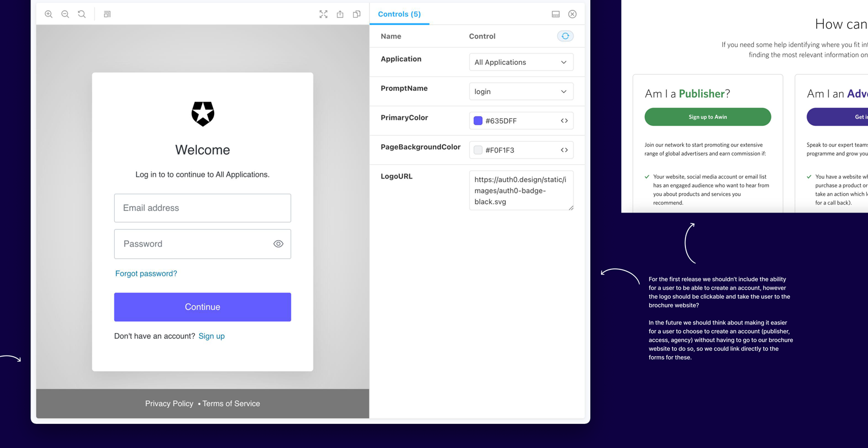Expand the PromptName dropdown set to login
The image size is (868, 448).
[521, 91]
